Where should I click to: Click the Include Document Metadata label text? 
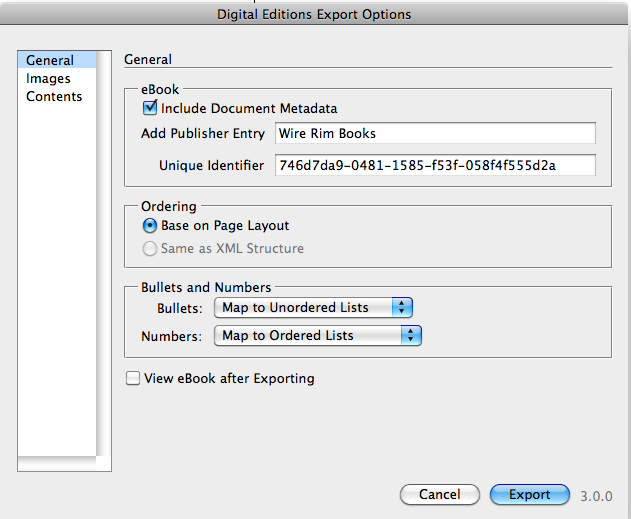(x=249, y=108)
